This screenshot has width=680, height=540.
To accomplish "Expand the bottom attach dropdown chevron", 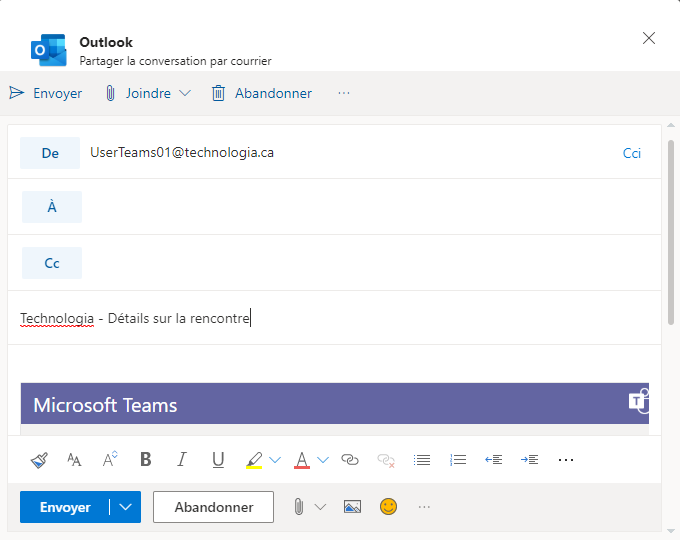I will click(x=320, y=507).
